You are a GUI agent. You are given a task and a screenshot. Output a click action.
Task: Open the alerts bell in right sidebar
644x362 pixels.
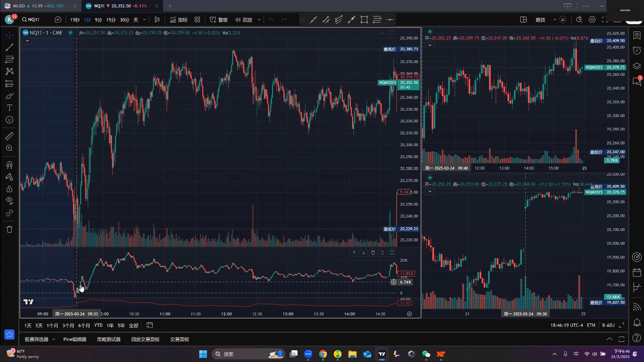pos(637,322)
